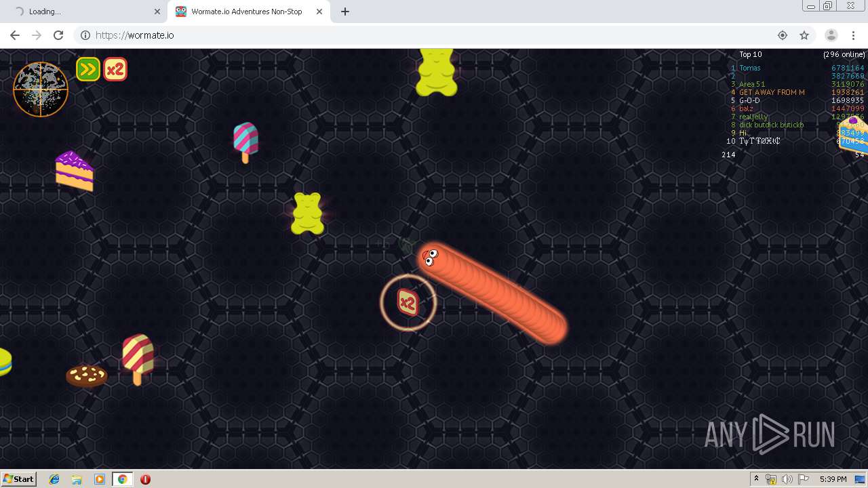
Task: Click the back navigation arrow
Action: click(x=15, y=35)
